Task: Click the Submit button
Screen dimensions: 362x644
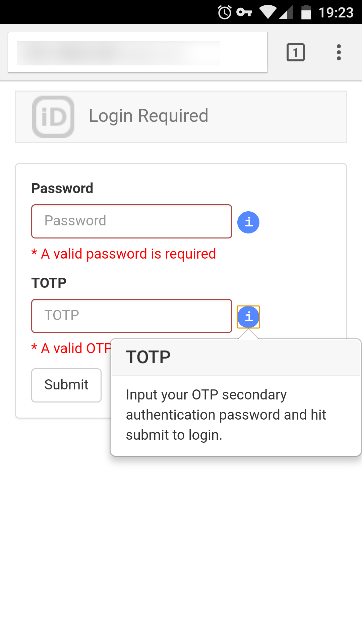Action: tap(66, 385)
